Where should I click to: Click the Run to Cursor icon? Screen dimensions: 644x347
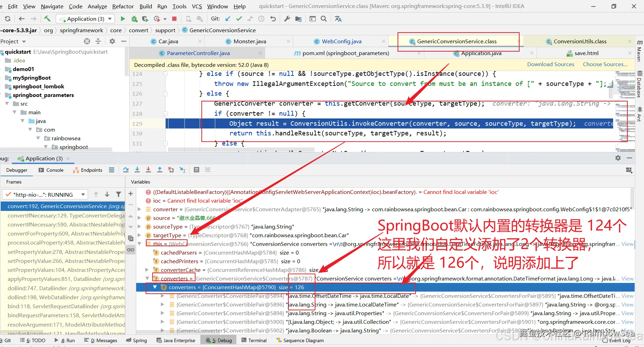tap(182, 170)
